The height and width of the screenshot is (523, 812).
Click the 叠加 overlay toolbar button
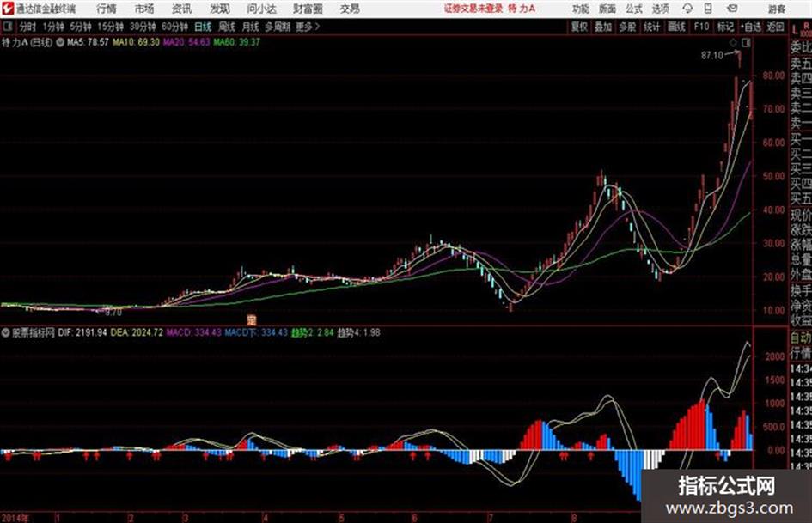[603, 27]
